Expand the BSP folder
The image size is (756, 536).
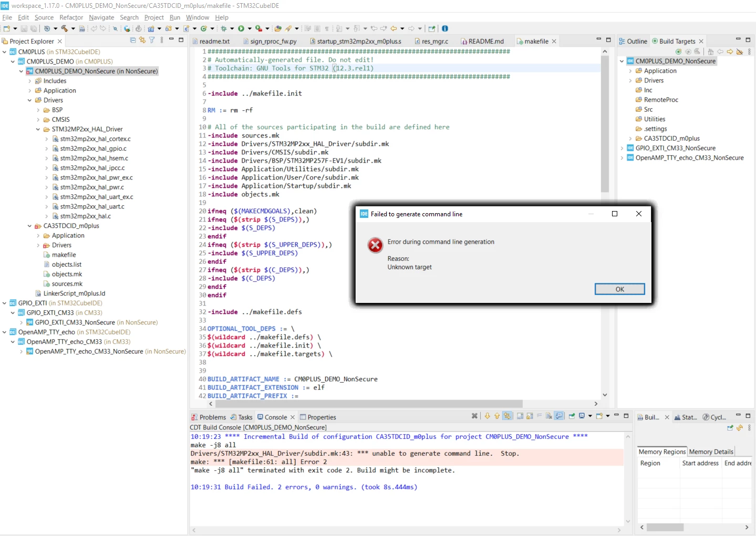pos(38,110)
